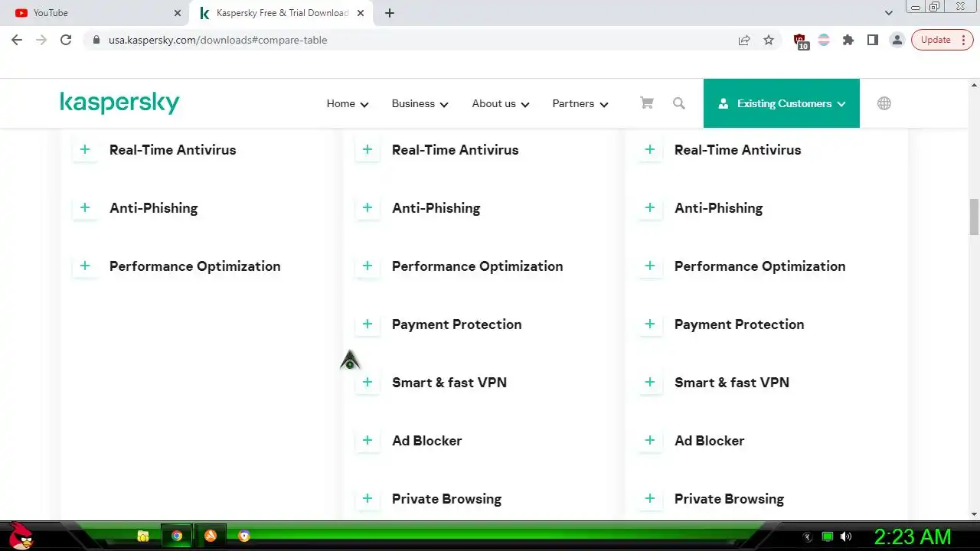980x551 pixels.
Task: Reload the page
Action: pyautogui.click(x=66, y=40)
